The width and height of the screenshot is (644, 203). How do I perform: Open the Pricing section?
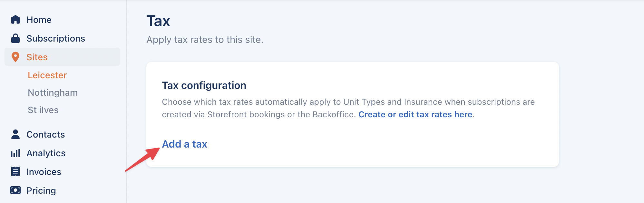pyautogui.click(x=41, y=191)
